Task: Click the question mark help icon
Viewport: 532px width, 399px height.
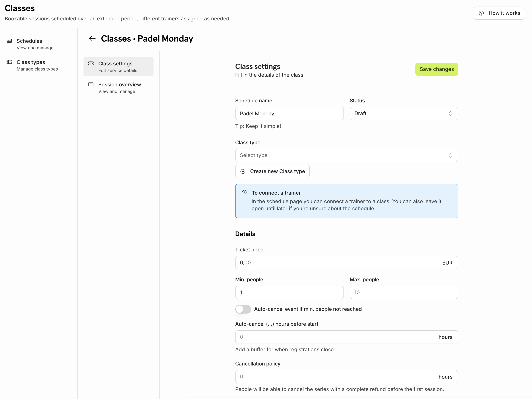Action: (x=481, y=13)
